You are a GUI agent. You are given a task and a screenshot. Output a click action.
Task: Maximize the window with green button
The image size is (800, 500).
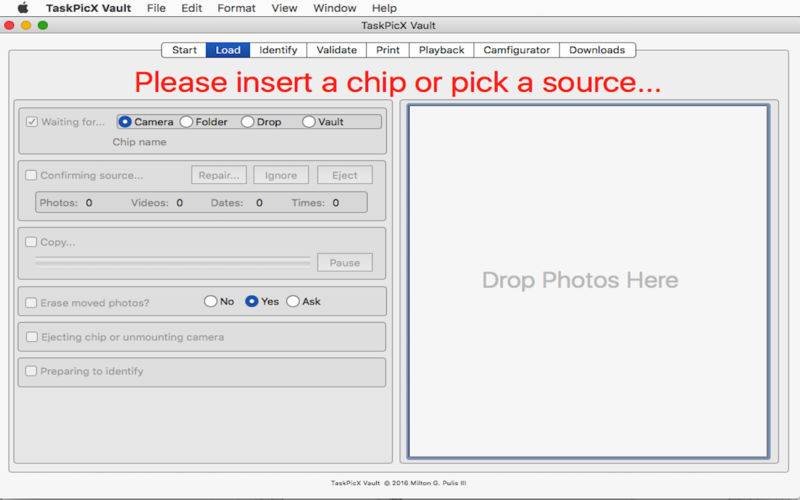tap(43, 25)
